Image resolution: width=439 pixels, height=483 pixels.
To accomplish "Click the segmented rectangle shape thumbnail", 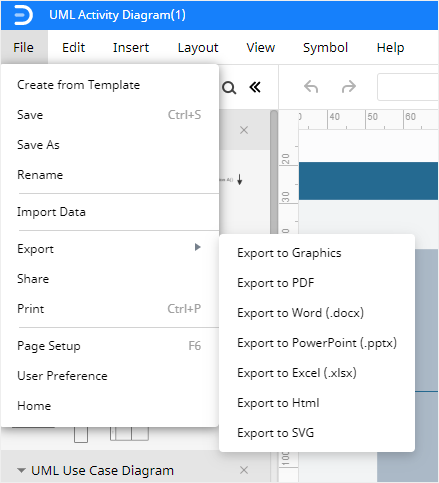I will click(129, 434).
